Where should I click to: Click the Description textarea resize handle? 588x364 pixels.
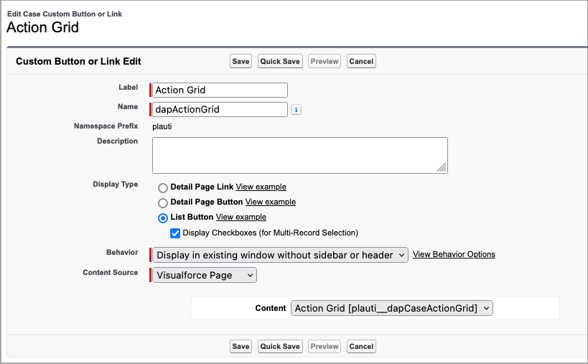442,167
